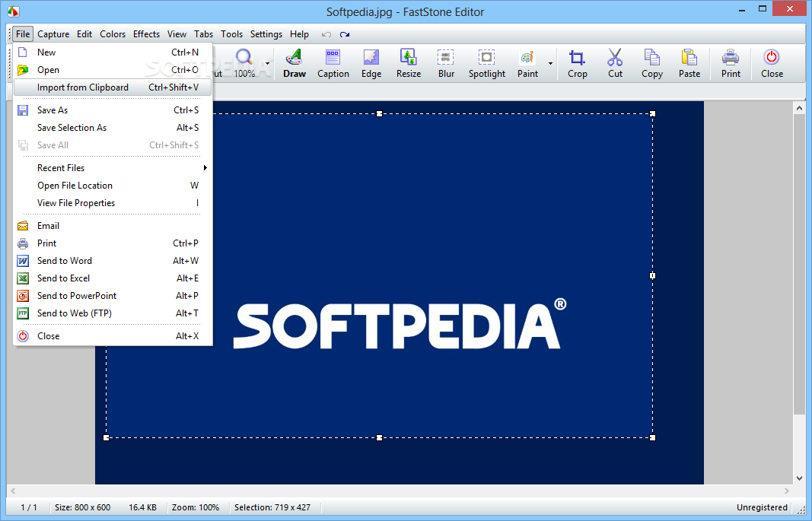Click the 16.4 KB status text
The width and height of the screenshot is (812, 521).
(142, 507)
